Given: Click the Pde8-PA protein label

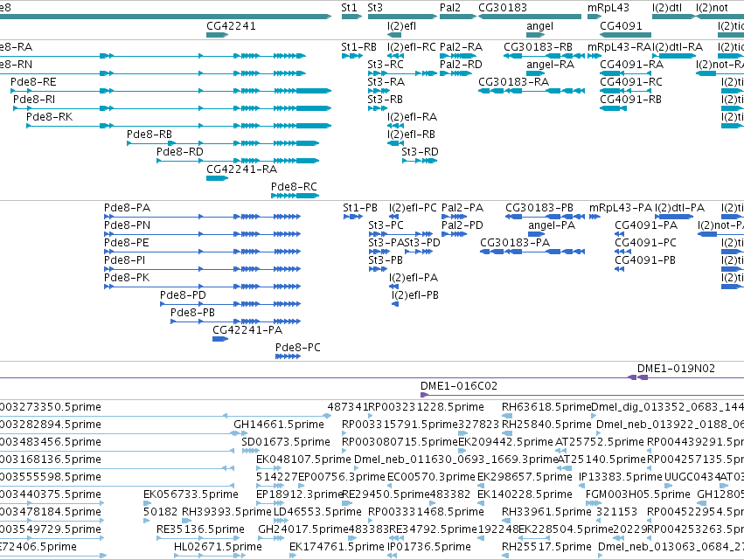Looking at the screenshot, I should 127,208.
